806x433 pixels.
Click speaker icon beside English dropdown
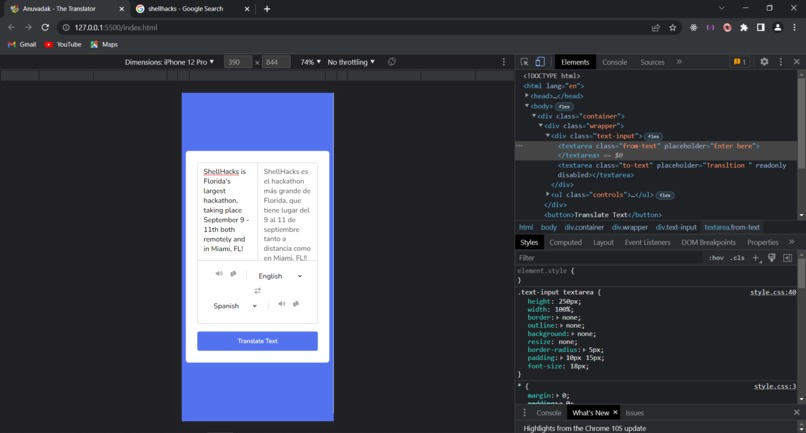pyautogui.click(x=219, y=274)
